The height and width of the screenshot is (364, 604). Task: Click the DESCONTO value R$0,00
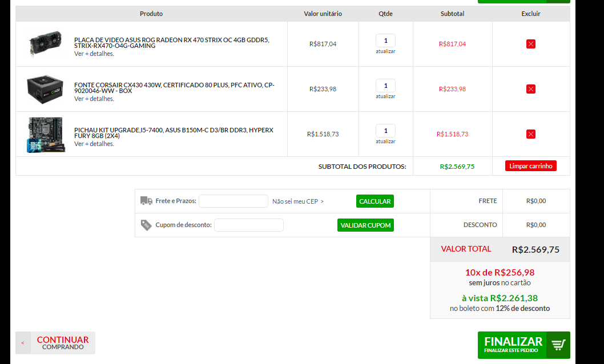536,225
